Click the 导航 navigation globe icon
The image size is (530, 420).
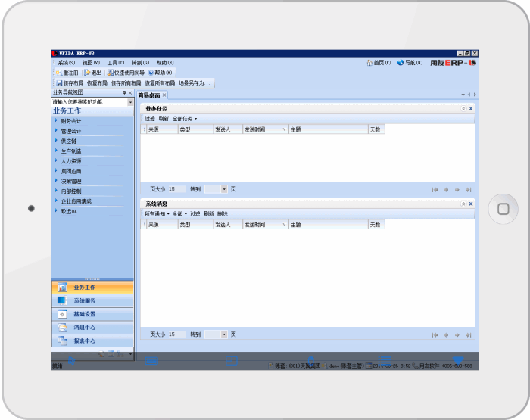click(x=401, y=63)
